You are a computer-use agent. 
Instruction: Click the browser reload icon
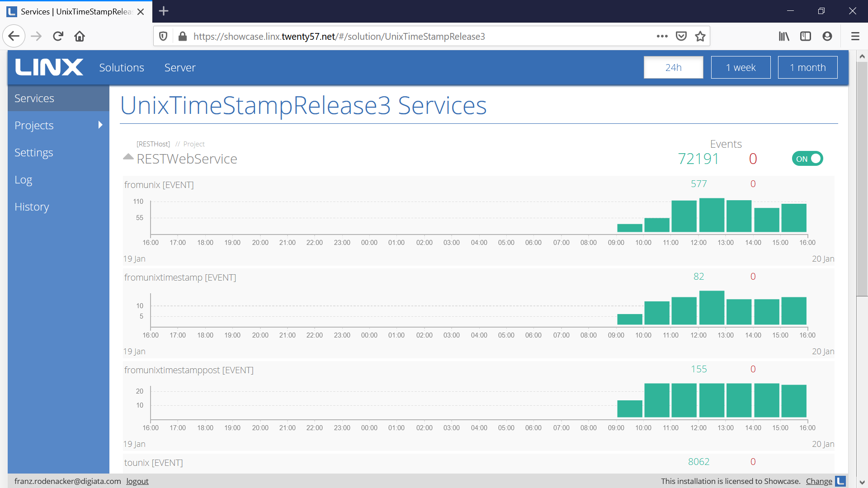[58, 36]
